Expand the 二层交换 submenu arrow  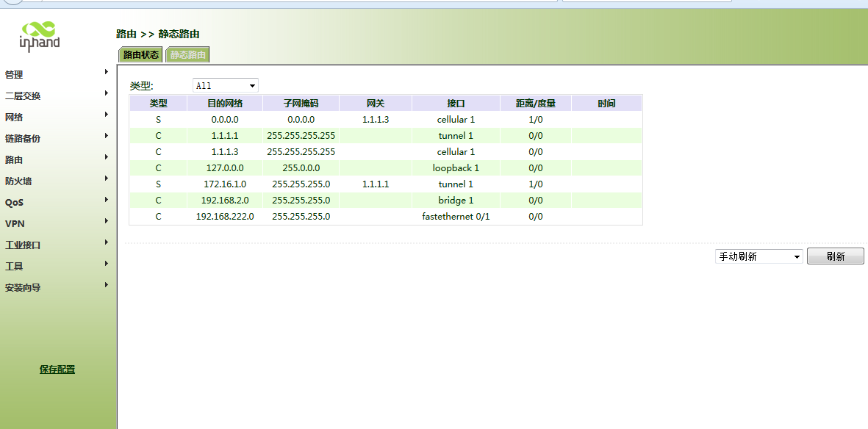click(107, 93)
